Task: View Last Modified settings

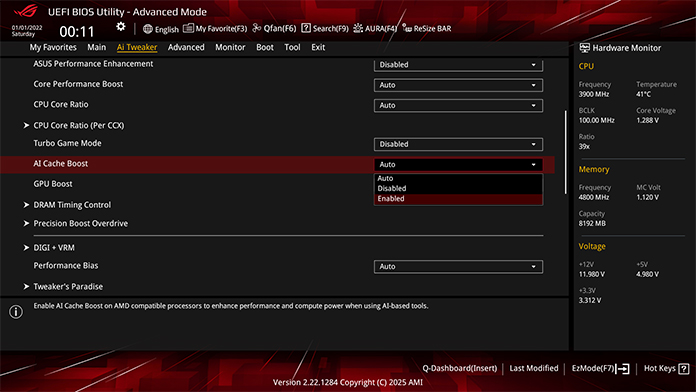Action: pos(534,368)
